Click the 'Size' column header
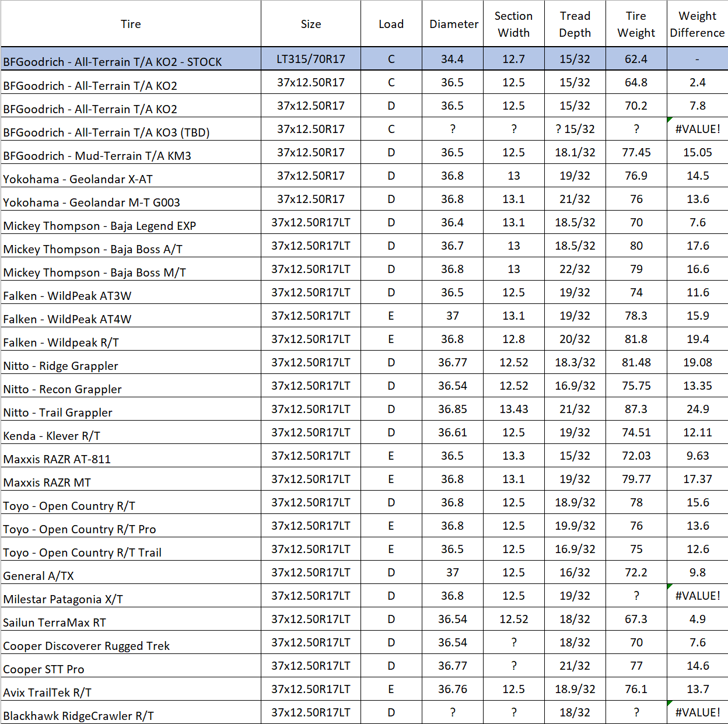This screenshot has height=724, width=728. [311, 24]
